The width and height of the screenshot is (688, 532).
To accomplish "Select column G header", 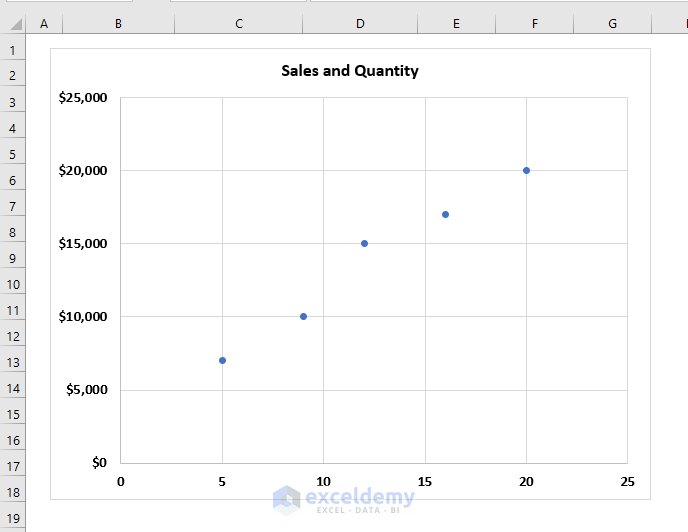I will point(613,24).
